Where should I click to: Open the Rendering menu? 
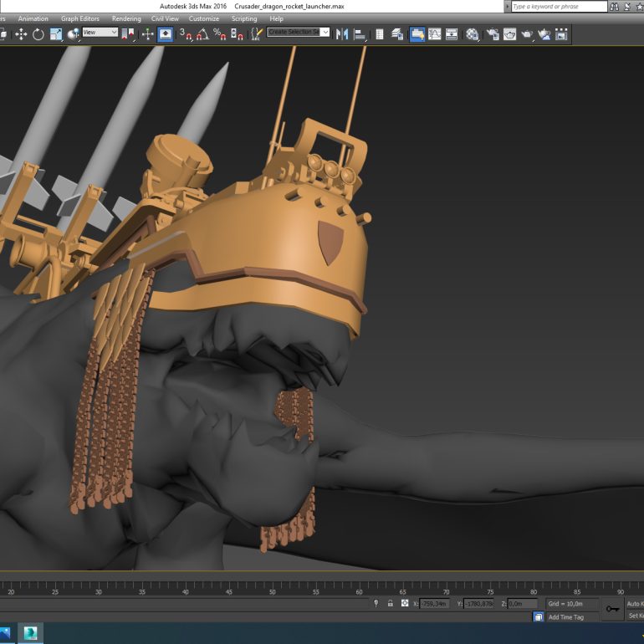pyautogui.click(x=126, y=18)
